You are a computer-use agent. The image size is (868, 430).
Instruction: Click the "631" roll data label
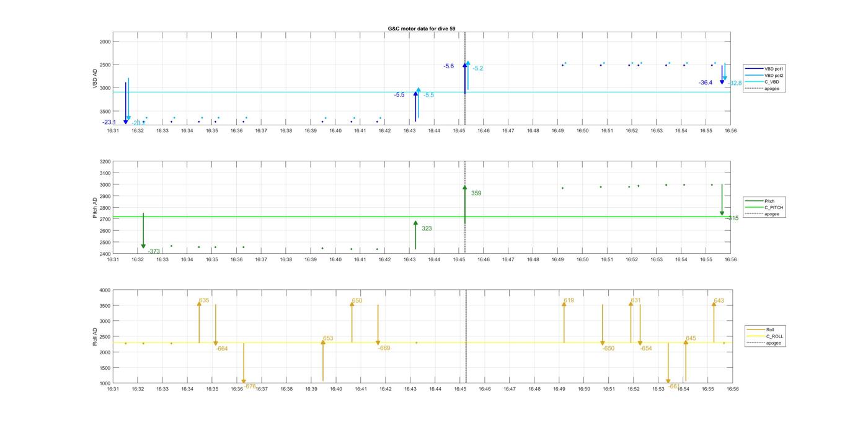(635, 300)
